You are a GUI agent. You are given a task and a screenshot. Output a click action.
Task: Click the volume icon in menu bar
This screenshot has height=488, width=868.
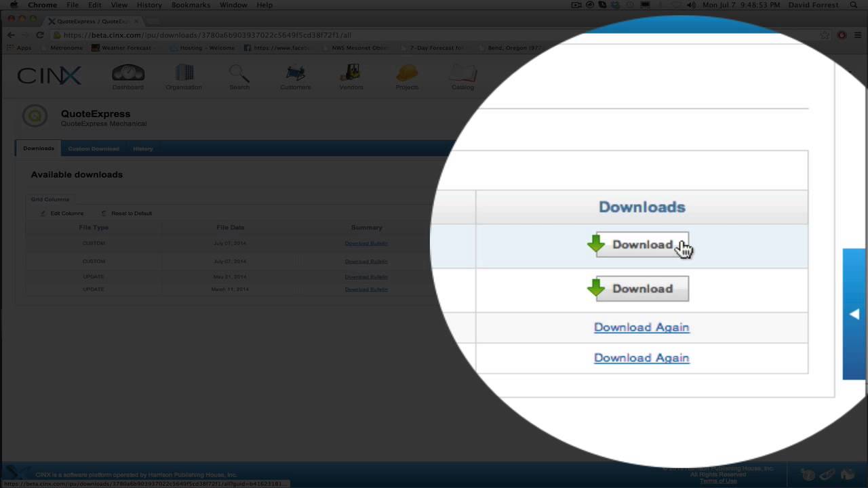coord(691,5)
